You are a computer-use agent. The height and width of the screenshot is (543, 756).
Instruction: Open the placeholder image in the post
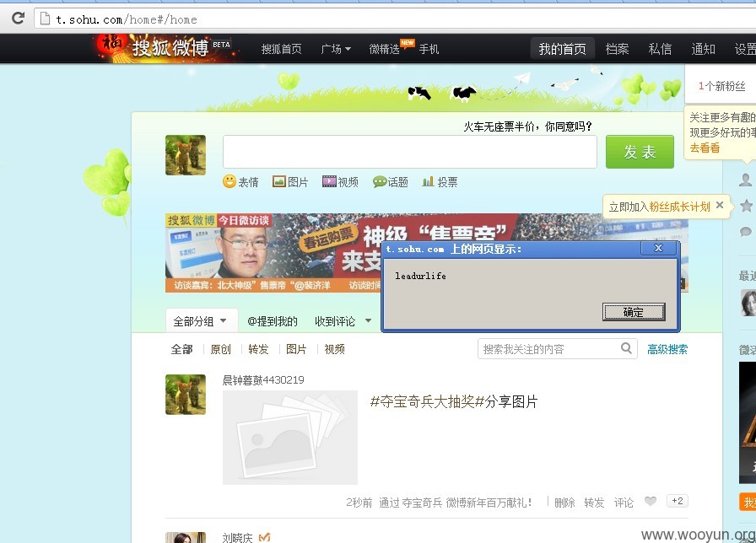click(290, 438)
